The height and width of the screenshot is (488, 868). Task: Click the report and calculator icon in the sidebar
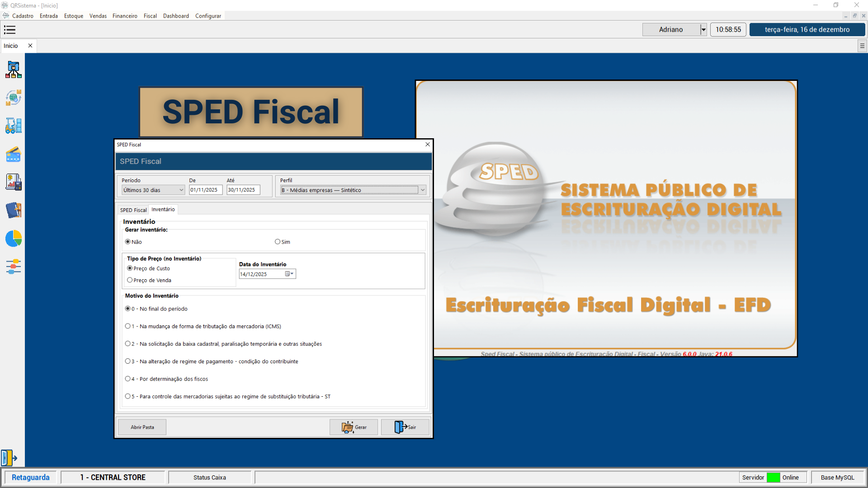[x=13, y=182]
